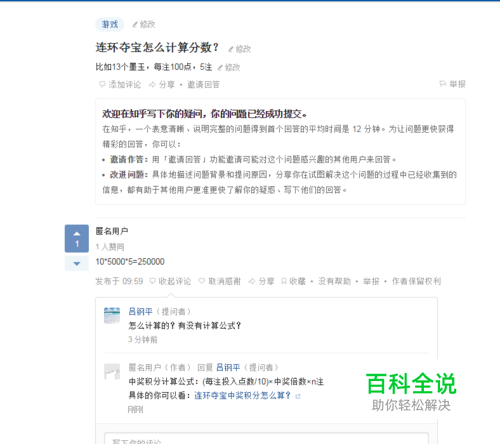Click the external link icon after the link
Screen dimensions: 500x444
[x=298, y=396]
